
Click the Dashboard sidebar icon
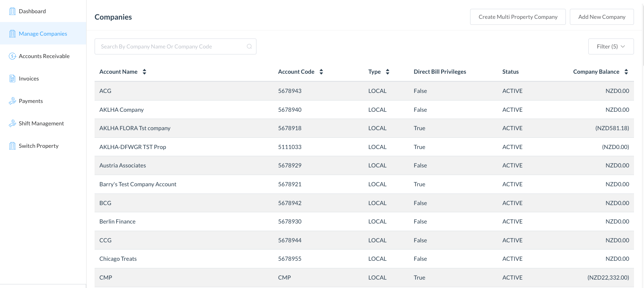coord(12,11)
